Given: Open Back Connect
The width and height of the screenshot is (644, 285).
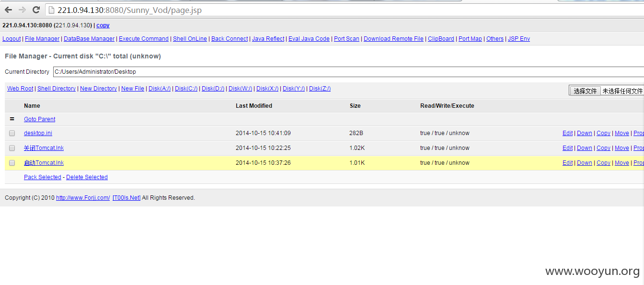Looking at the screenshot, I should click(x=230, y=39).
